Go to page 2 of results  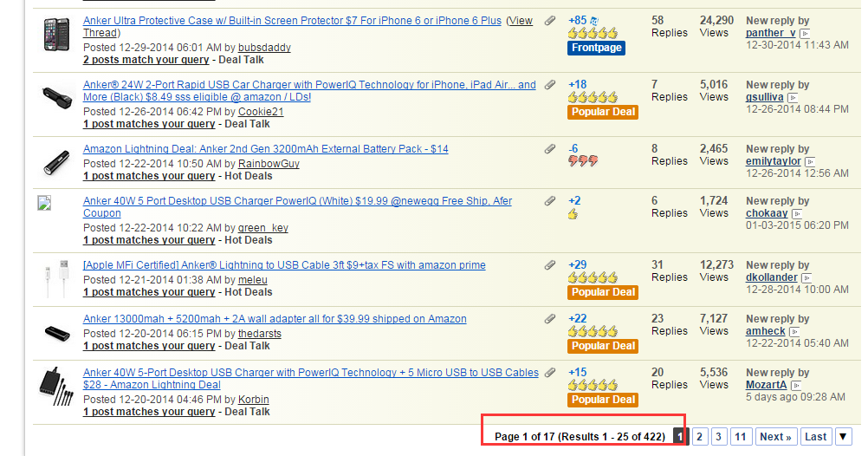(700, 437)
